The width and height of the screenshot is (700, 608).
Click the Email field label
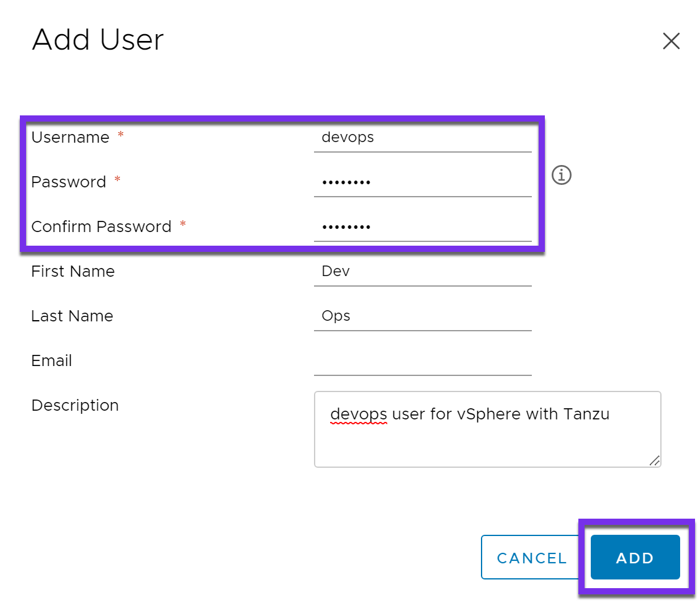tap(52, 360)
